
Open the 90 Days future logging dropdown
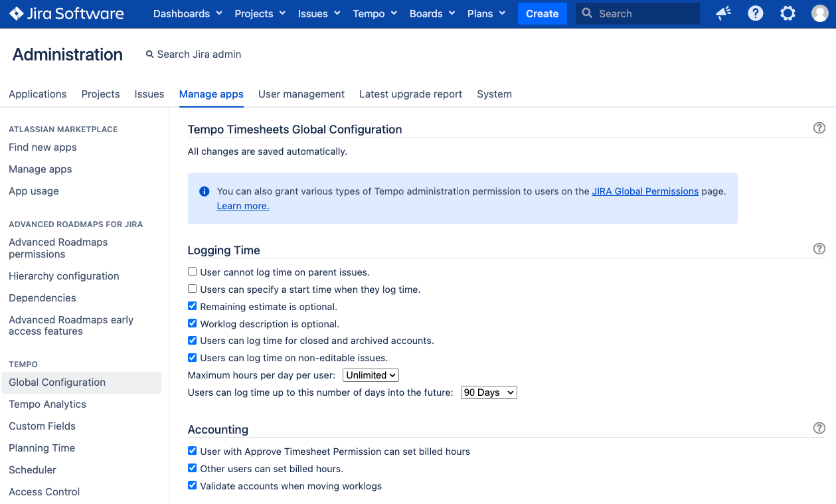point(488,392)
